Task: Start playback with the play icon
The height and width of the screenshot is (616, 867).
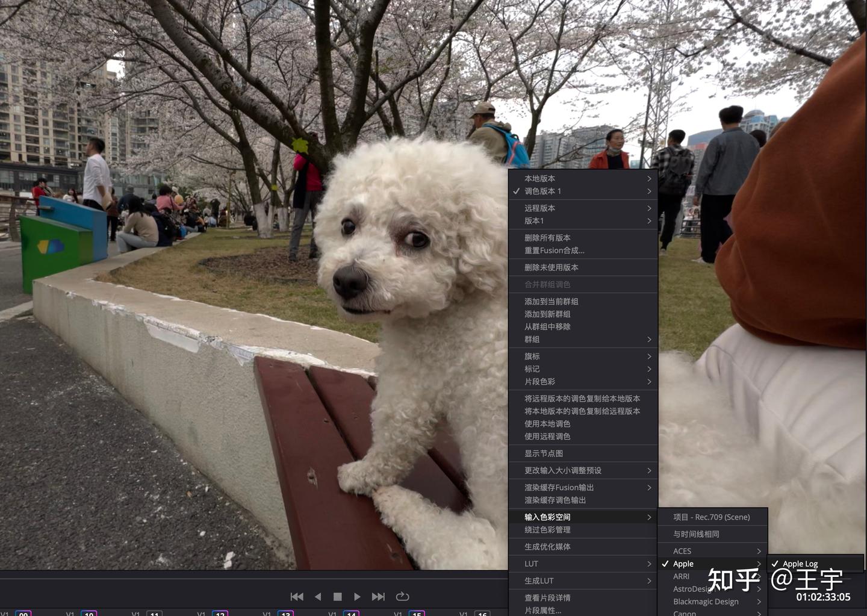Action: coord(358,596)
